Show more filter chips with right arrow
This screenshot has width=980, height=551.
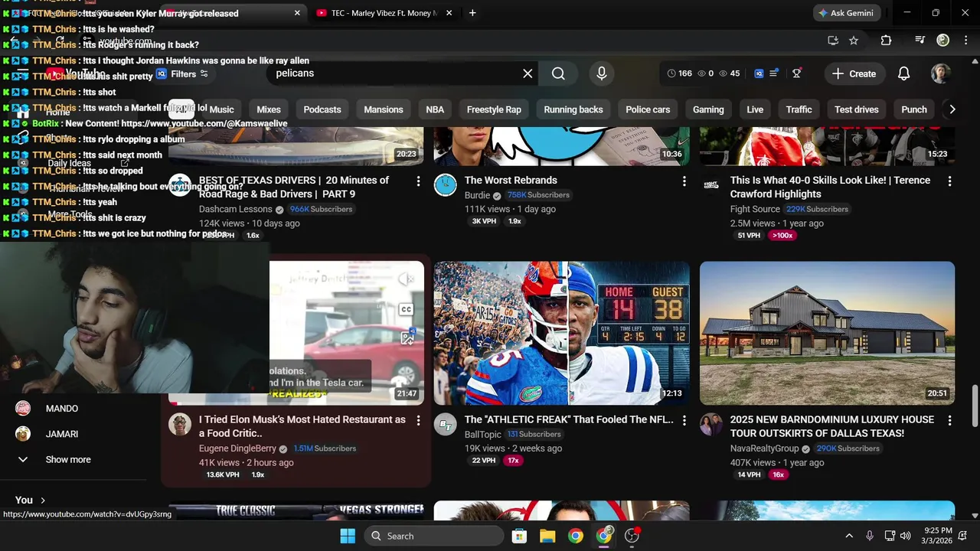coord(952,109)
